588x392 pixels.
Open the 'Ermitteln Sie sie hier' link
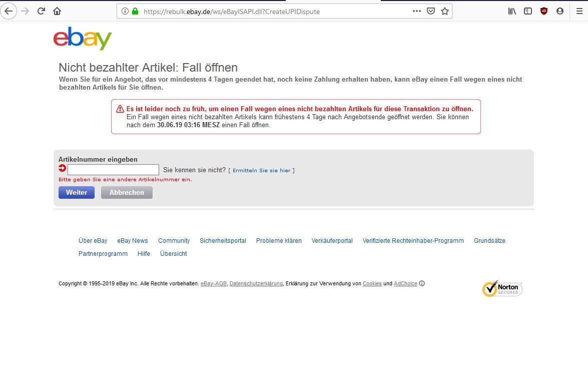[261, 170]
